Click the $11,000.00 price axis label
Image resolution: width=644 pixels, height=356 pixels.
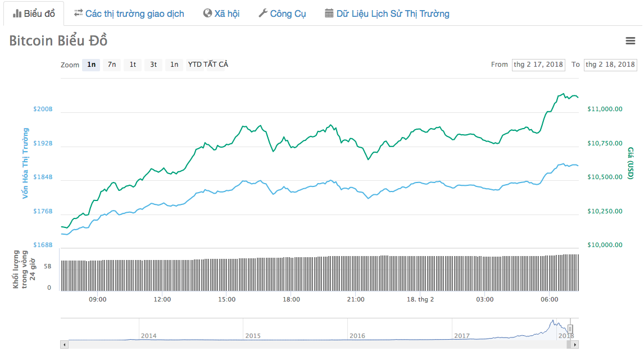605,109
